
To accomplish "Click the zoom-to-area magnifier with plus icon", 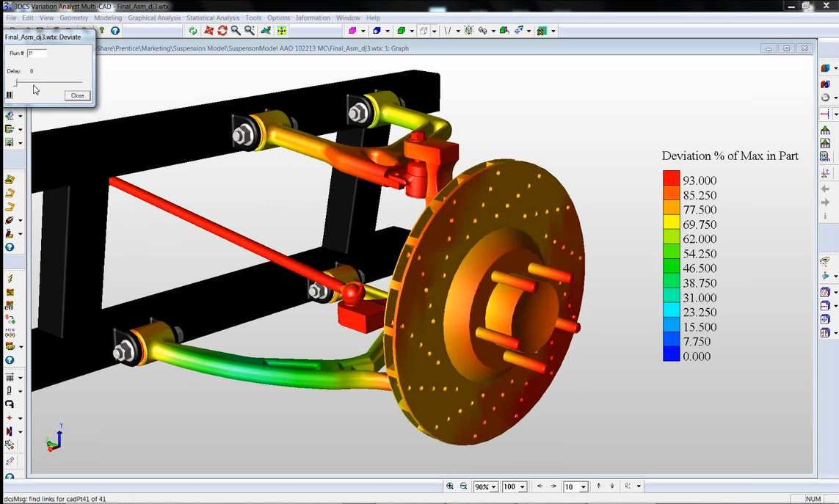I will click(x=250, y=31).
